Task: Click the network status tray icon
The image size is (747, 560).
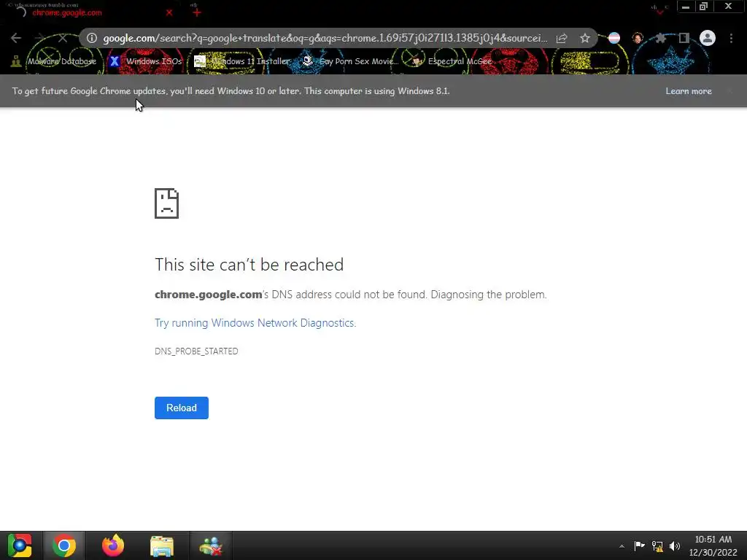Action: point(657,546)
